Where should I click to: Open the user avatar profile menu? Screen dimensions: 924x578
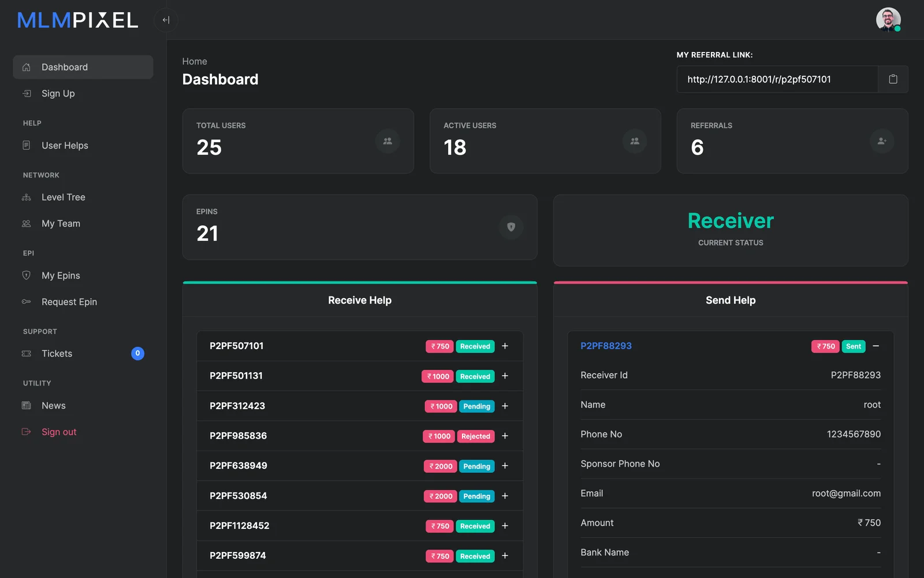[888, 20]
